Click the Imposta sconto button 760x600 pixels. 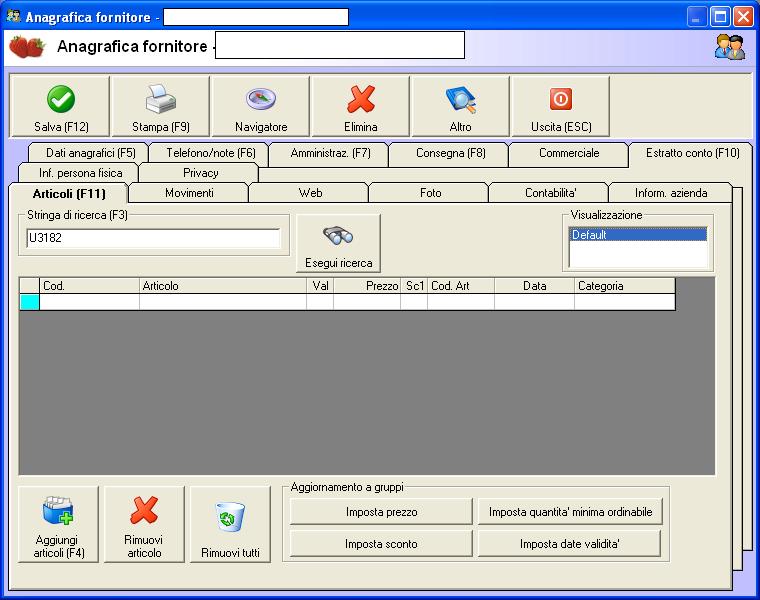(381, 544)
